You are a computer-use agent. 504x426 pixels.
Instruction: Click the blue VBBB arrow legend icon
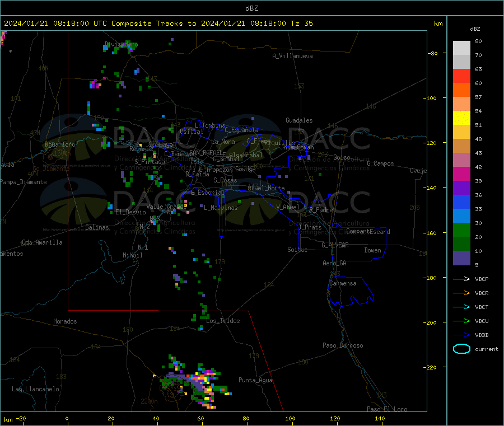tap(461, 335)
